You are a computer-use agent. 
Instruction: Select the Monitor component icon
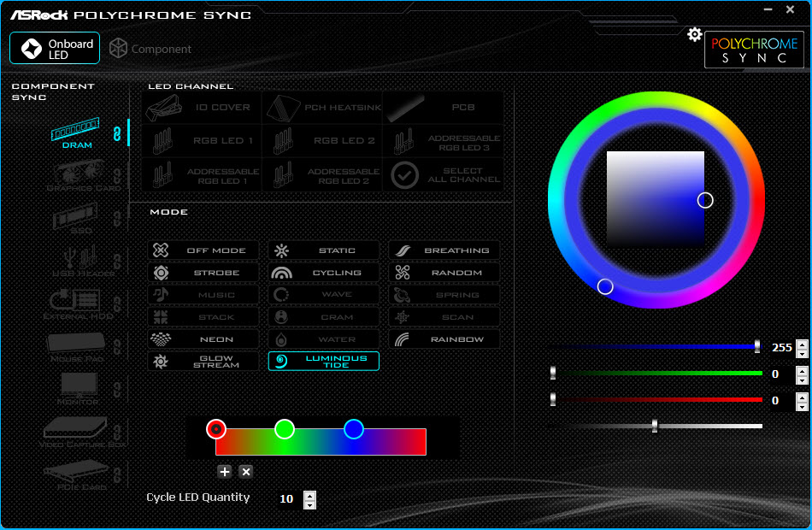click(78, 390)
